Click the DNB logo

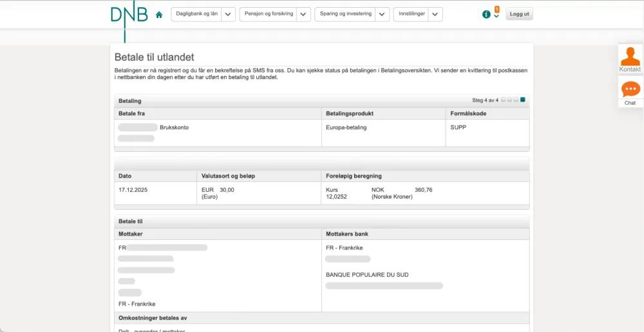[129, 15]
